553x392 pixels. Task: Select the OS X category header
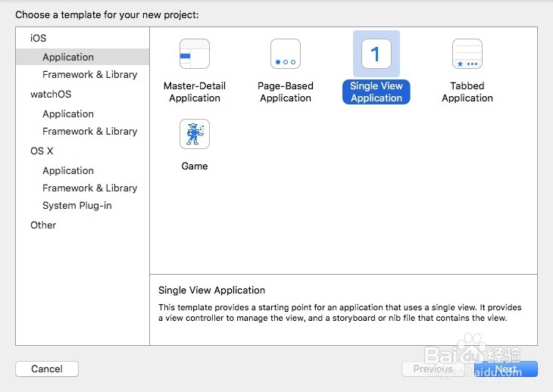coord(42,151)
